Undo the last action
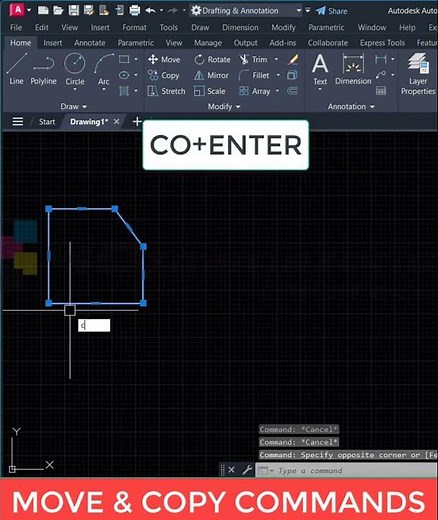 tap(150, 10)
